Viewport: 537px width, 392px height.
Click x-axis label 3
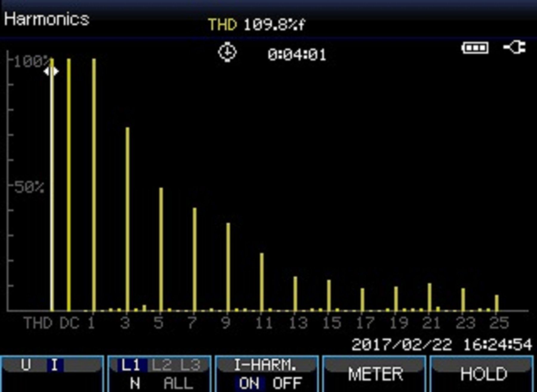click(x=125, y=323)
